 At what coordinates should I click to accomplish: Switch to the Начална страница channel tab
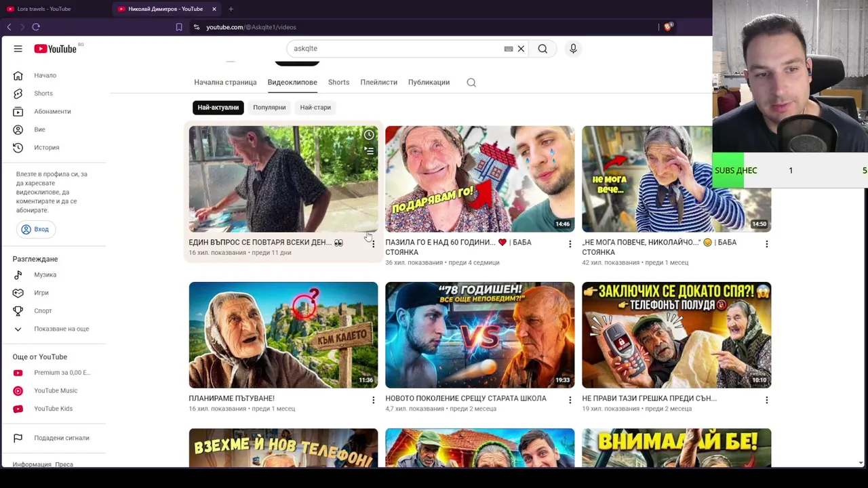(225, 83)
